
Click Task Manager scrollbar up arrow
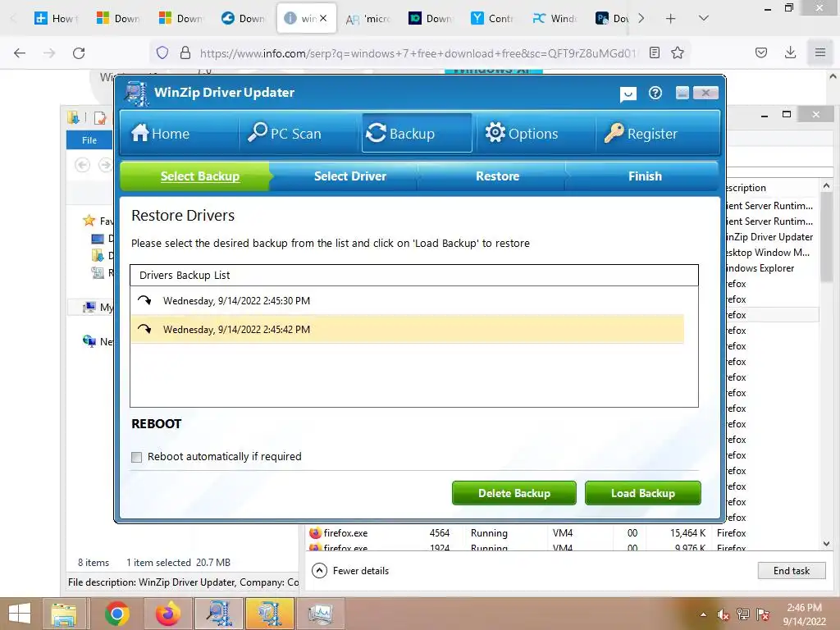click(826, 186)
